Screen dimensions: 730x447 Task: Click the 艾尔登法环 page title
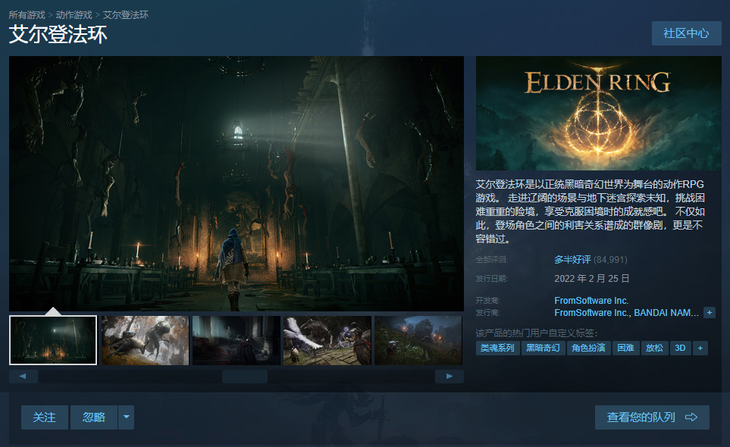coord(58,35)
